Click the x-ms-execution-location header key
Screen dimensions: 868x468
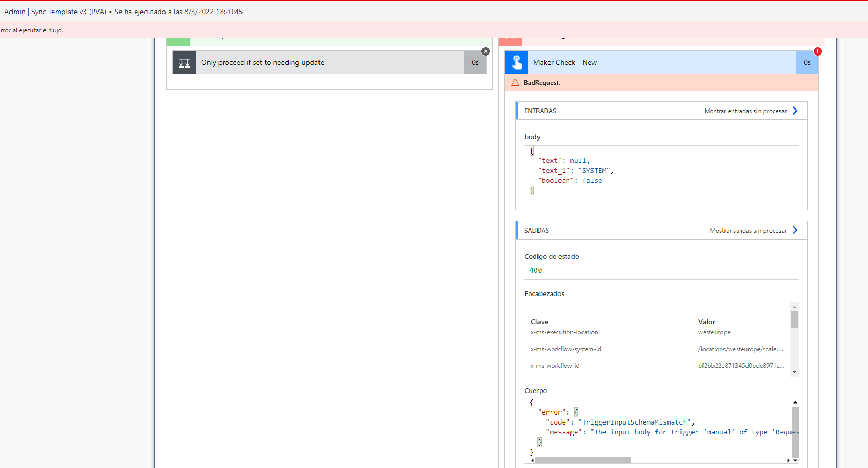click(564, 332)
